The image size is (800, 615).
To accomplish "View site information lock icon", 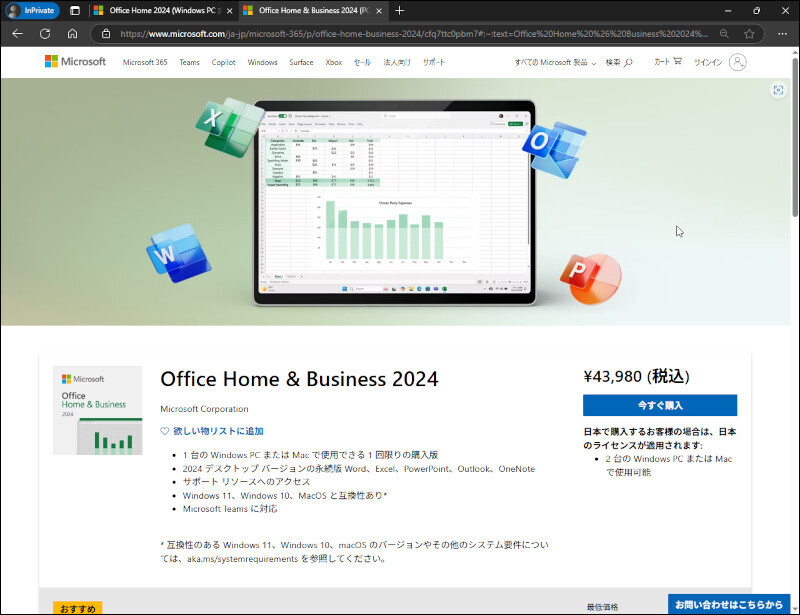I will point(106,34).
